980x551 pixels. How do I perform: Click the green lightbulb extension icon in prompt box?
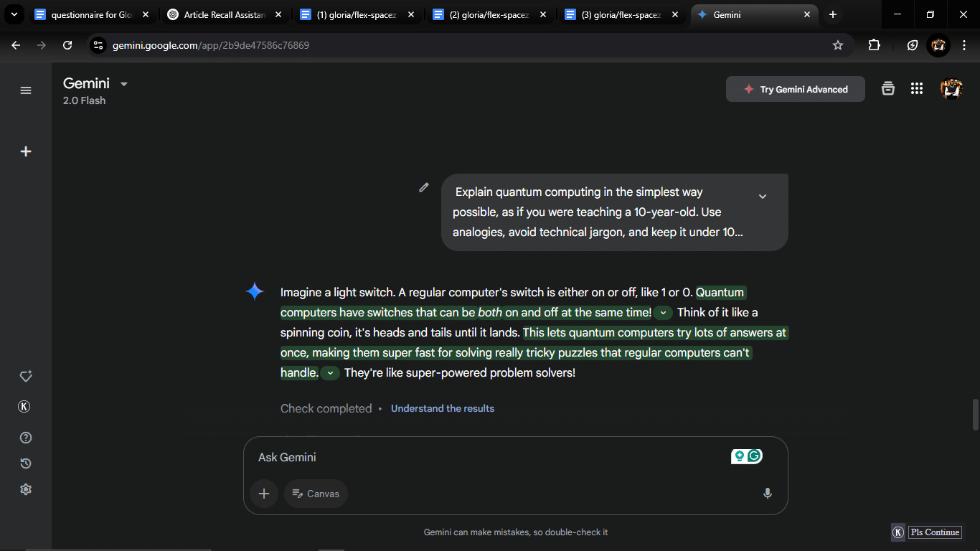(739, 456)
